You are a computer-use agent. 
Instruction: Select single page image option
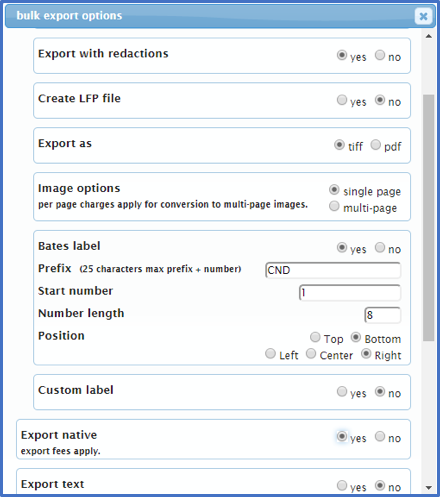click(x=334, y=190)
